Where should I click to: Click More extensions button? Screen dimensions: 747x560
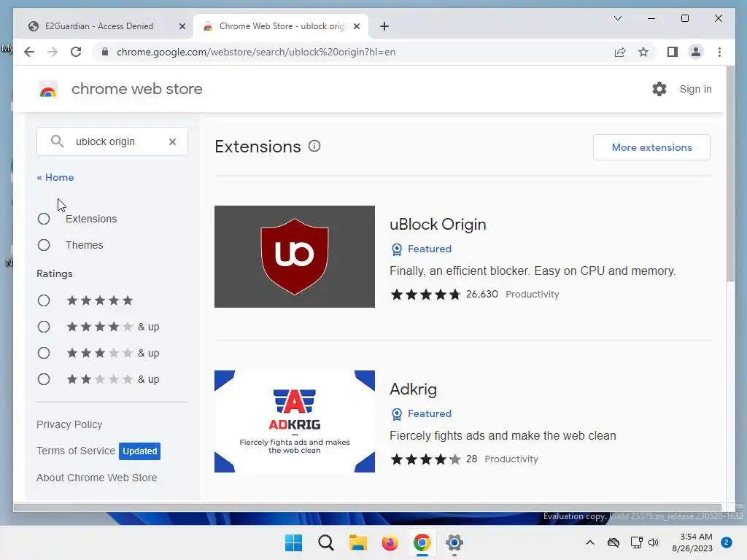point(651,147)
